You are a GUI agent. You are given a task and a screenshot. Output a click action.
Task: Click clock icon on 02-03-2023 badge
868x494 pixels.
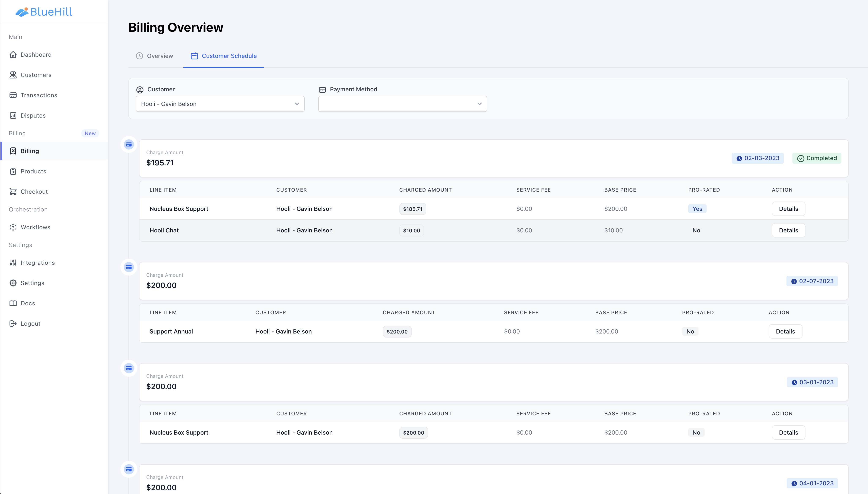click(739, 158)
